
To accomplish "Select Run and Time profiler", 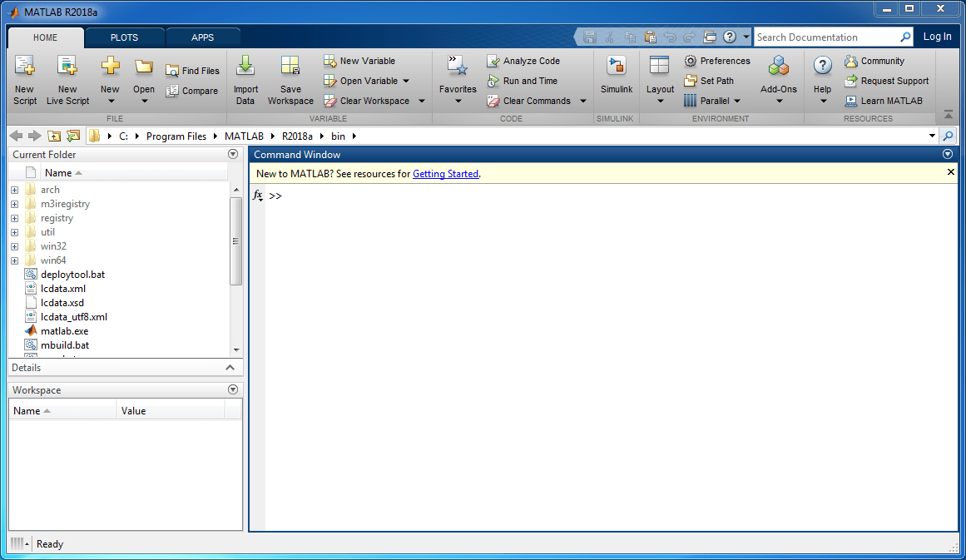I will tap(523, 81).
